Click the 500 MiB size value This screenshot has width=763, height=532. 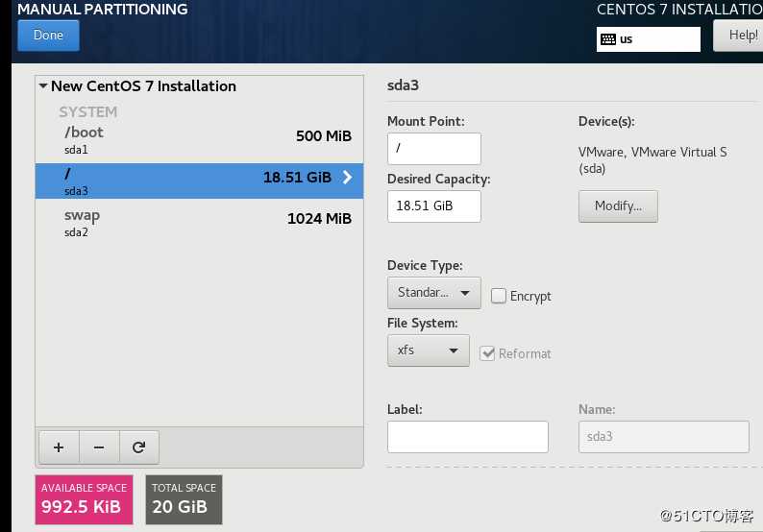click(x=324, y=136)
